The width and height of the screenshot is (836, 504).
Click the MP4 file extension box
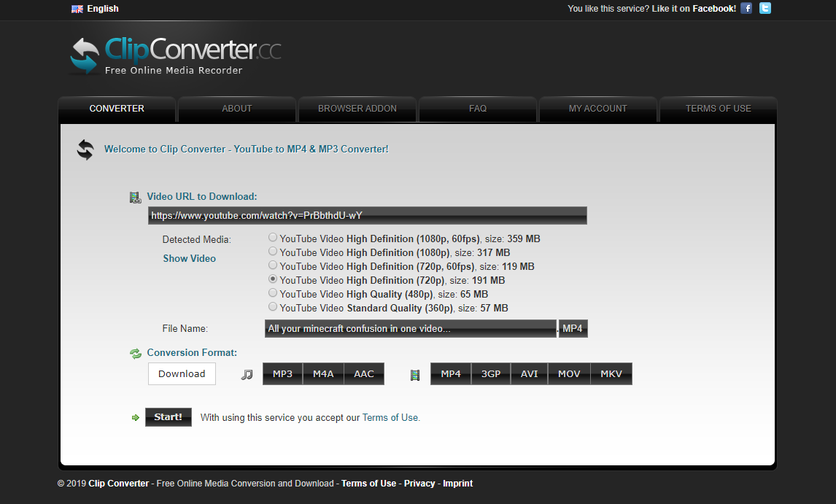pyautogui.click(x=573, y=328)
